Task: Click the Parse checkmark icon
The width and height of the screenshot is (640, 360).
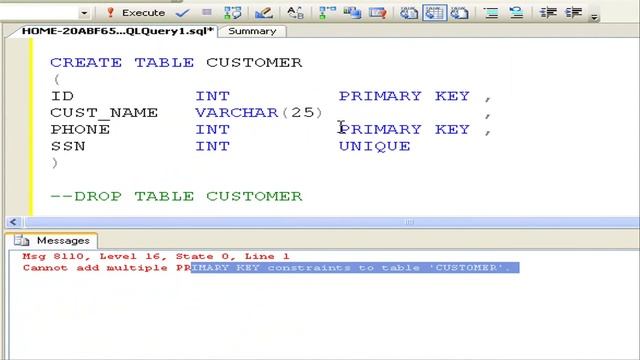Action: click(x=182, y=13)
